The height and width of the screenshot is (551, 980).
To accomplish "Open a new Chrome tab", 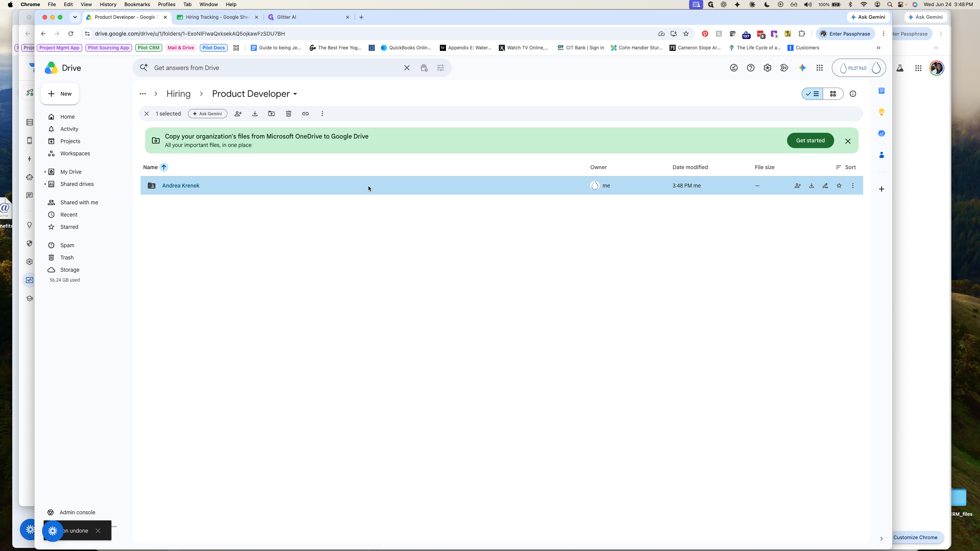I will click(361, 17).
